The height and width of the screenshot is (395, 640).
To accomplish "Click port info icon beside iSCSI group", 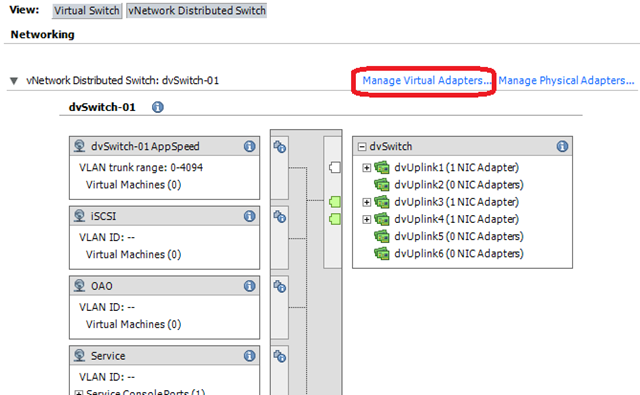I will point(280,217).
